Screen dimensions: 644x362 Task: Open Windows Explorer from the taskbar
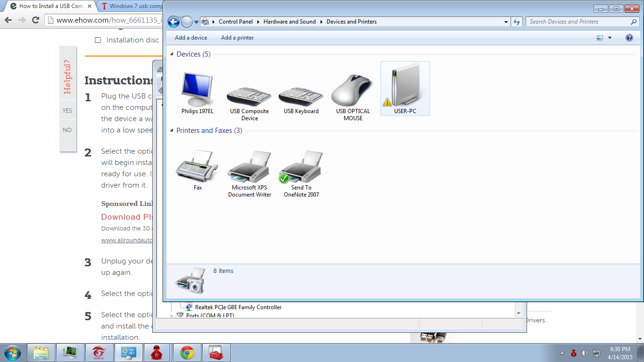(41, 353)
